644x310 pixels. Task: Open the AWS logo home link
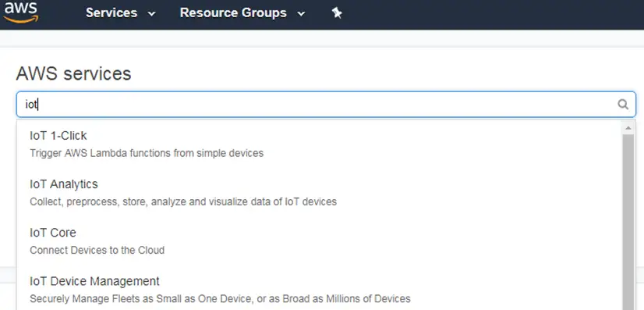pos(21,12)
